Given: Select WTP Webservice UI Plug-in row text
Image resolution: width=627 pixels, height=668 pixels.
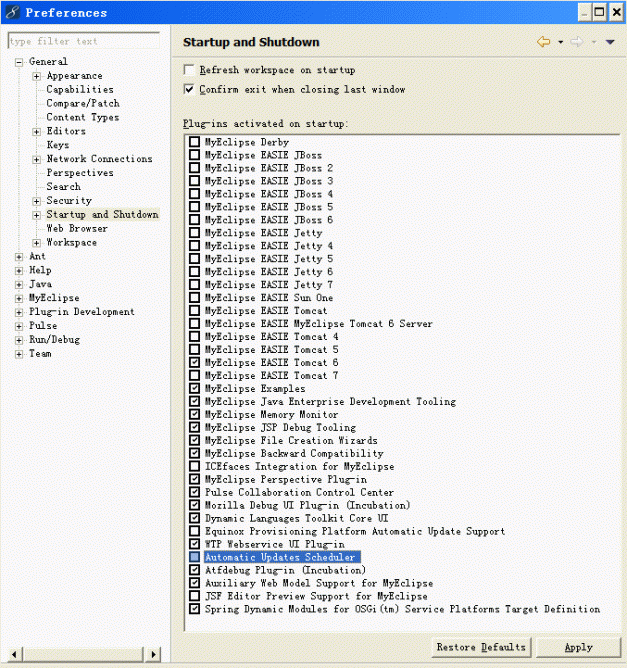Looking at the screenshot, I should pos(275,544).
